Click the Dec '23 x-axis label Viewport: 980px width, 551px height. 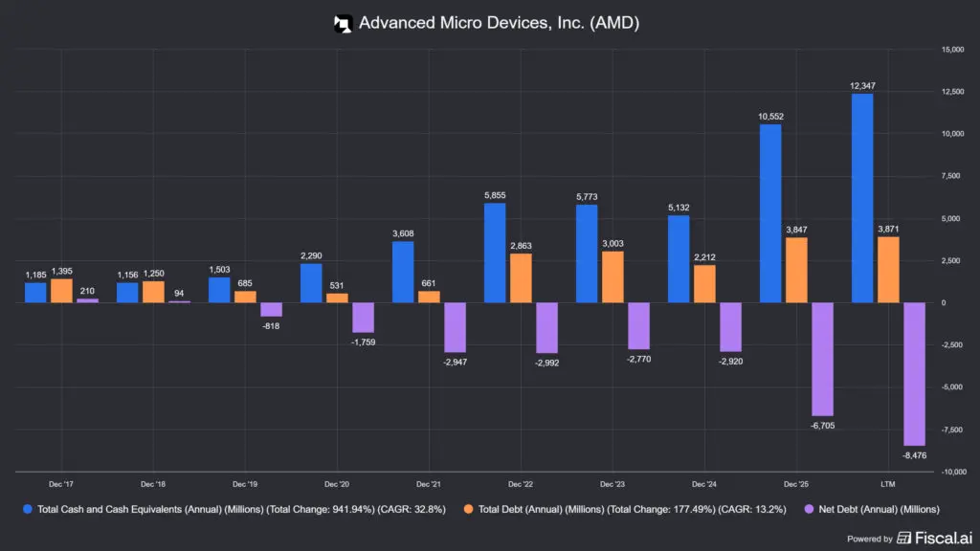pos(612,484)
